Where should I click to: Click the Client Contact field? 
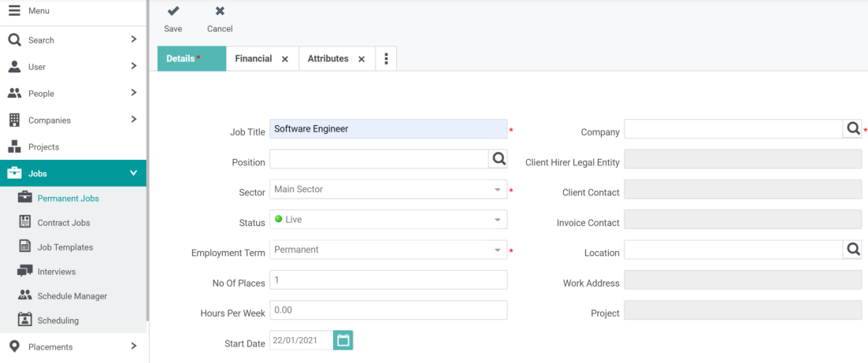[742, 189]
